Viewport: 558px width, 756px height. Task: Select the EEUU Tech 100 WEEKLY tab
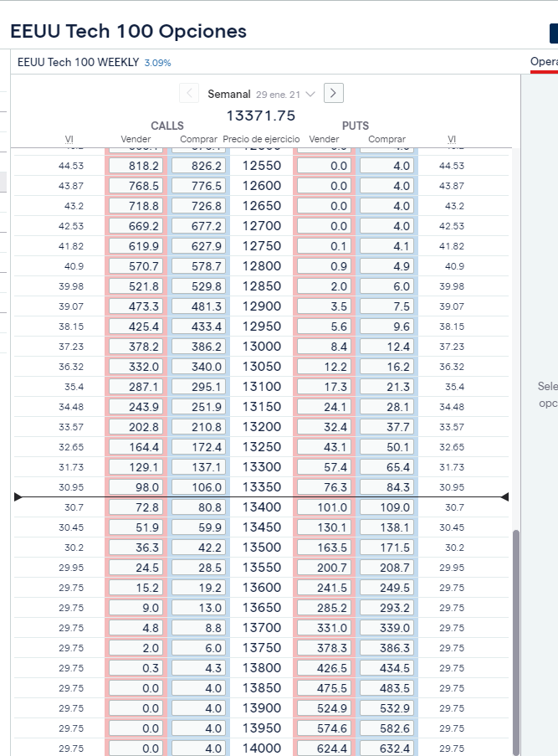click(x=78, y=63)
